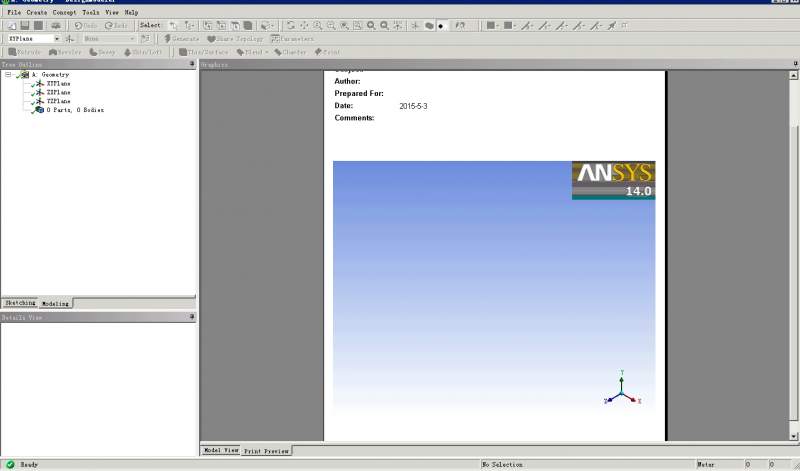Collapse the A: Geometry tree node
This screenshot has width=800, height=471.
pos(8,75)
